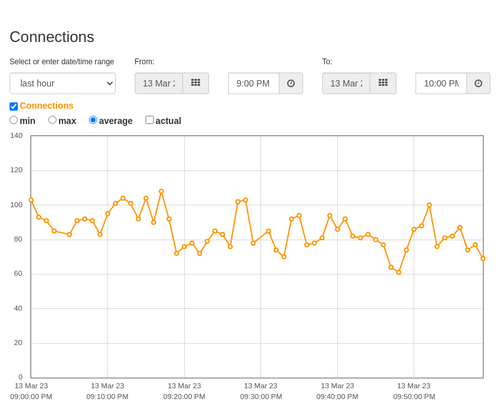Uncheck the orange Connections checkbox

(x=14, y=106)
